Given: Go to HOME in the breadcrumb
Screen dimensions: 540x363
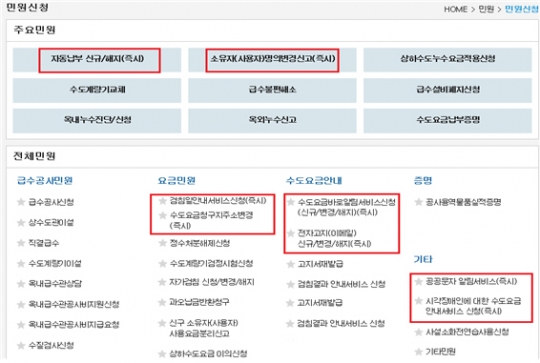Looking at the screenshot, I should click(455, 9).
